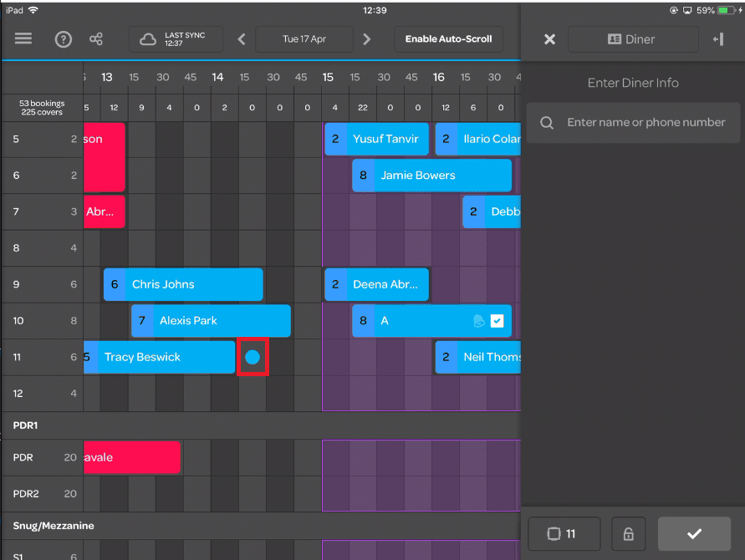The height and width of the screenshot is (560, 745).
Task: Toggle the checkbox on booking A
Action: [x=498, y=320]
